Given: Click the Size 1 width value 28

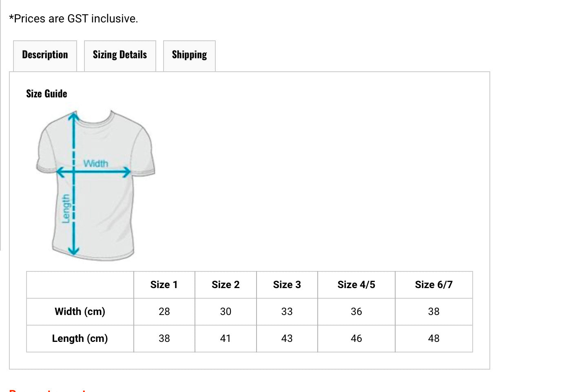Looking at the screenshot, I should [164, 312].
